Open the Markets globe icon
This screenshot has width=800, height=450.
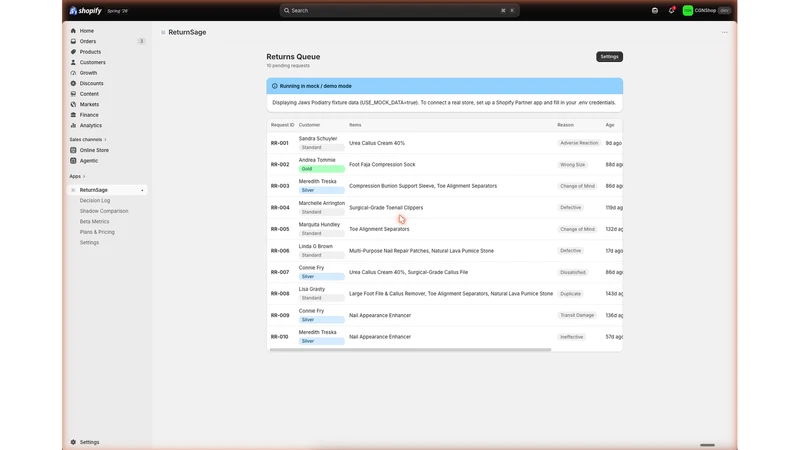click(x=73, y=104)
